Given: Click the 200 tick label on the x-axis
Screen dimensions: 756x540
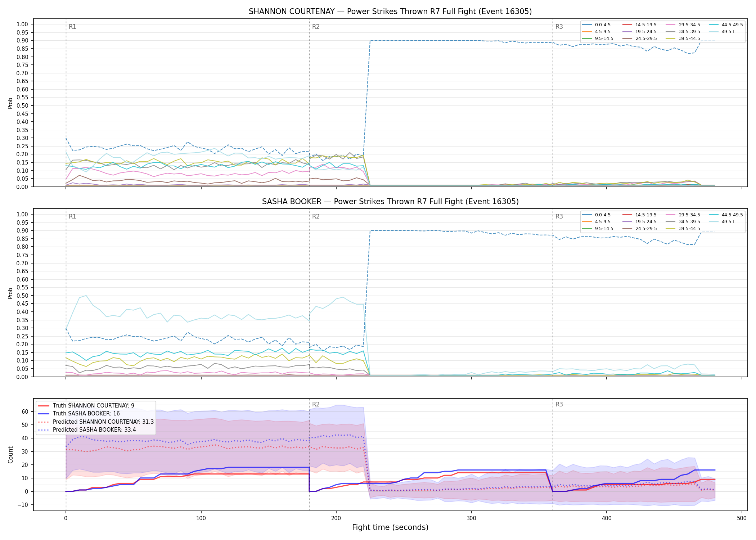Looking at the screenshot, I should click(336, 518).
